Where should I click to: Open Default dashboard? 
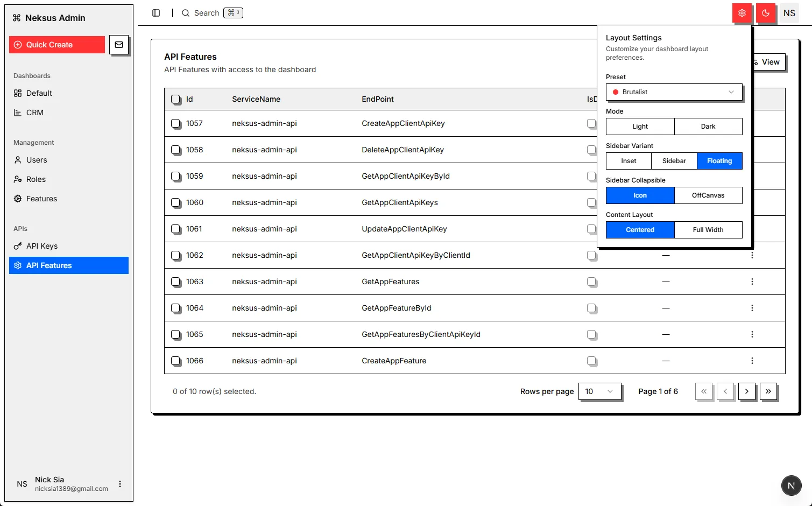pyautogui.click(x=69, y=93)
